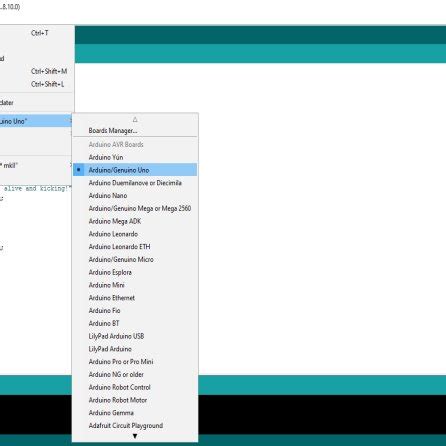Viewport: 446px width, 446px height.
Task: Open the item with Ctrl+Shift+L shortcut
Action: [x=36, y=84]
